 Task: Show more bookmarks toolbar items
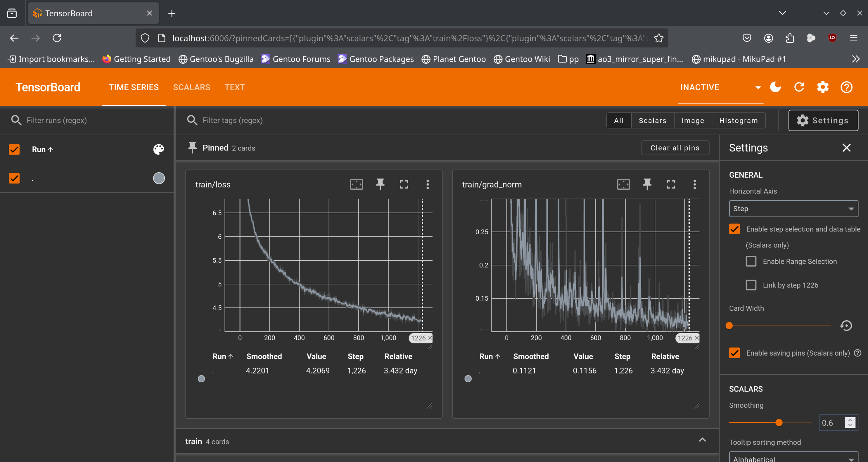coord(856,59)
